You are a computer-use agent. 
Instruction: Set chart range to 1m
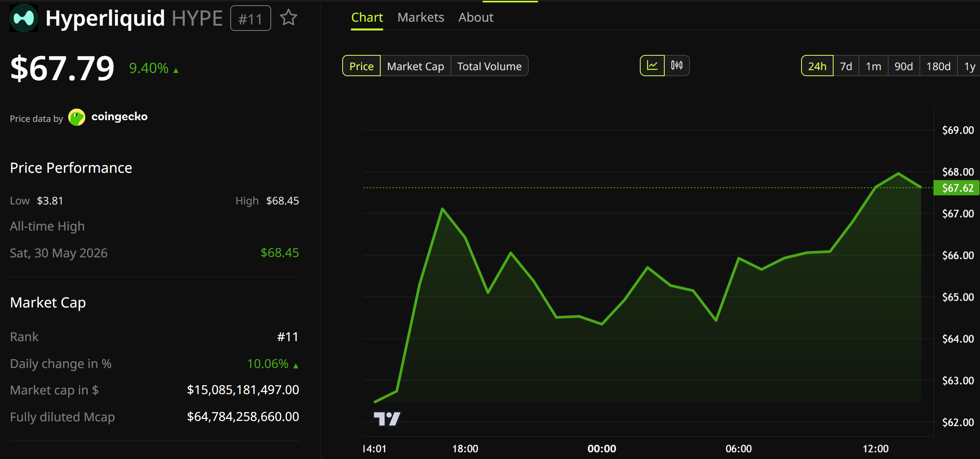[873, 66]
